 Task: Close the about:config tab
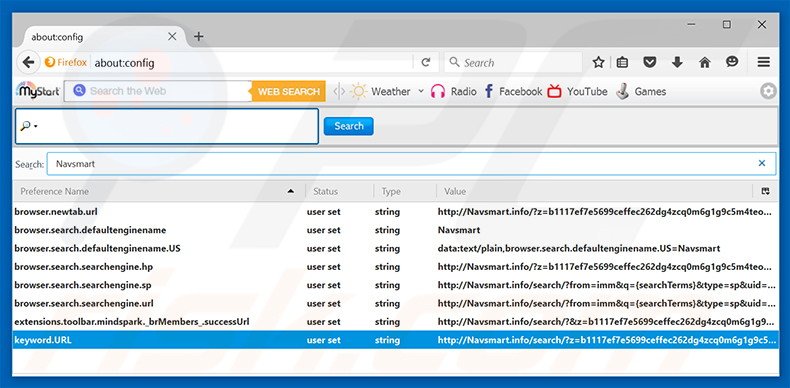172,37
